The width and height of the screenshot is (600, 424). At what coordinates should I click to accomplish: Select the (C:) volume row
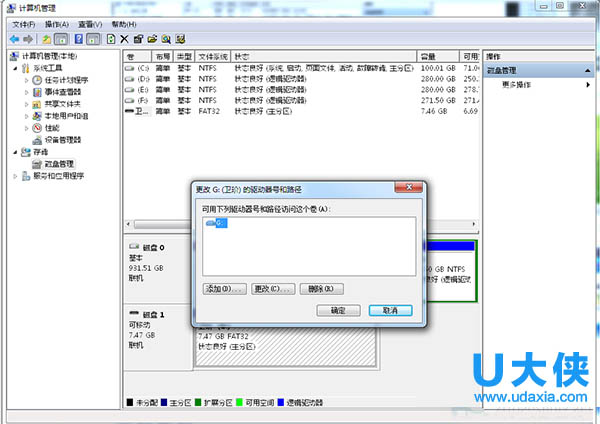301,68
